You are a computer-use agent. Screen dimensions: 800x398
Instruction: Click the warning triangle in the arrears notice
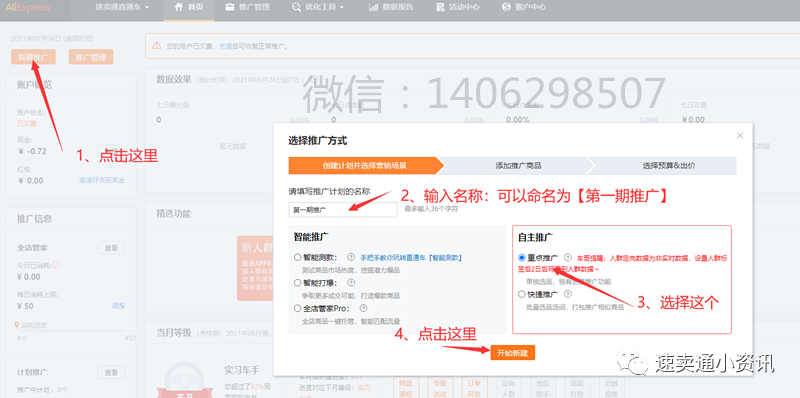157,46
